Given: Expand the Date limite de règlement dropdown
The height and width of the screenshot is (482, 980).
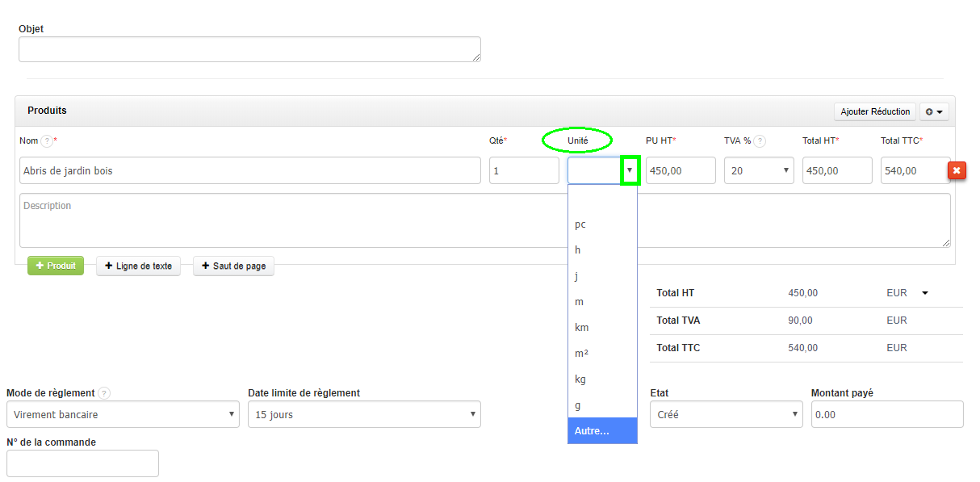Looking at the screenshot, I should pyautogui.click(x=364, y=415).
